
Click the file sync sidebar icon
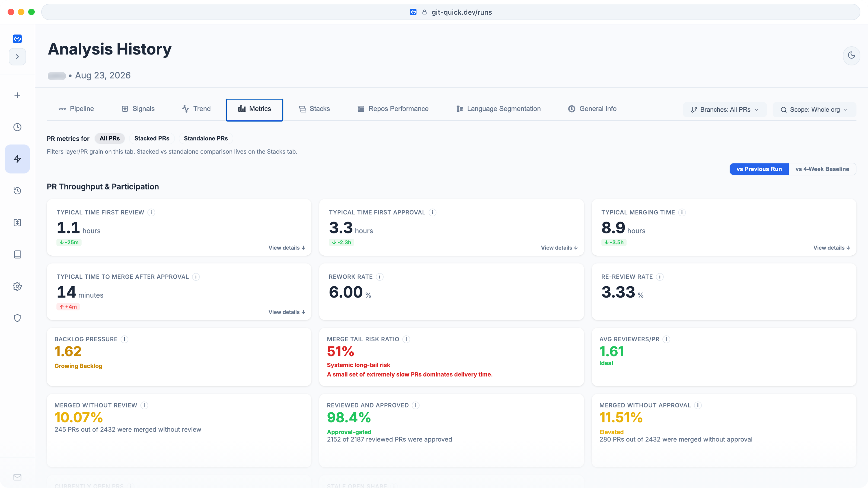click(x=17, y=223)
